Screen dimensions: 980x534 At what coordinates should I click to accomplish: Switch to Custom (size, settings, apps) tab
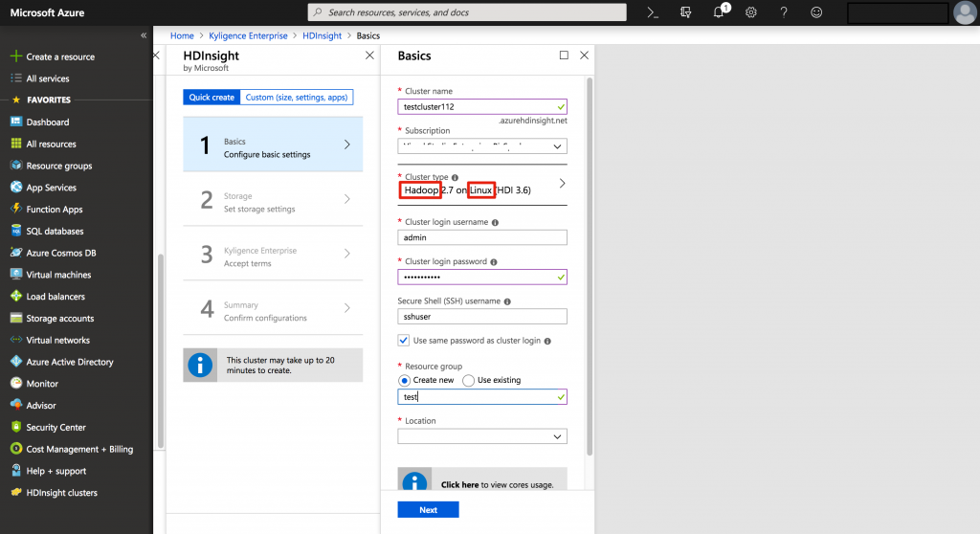tap(297, 97)
